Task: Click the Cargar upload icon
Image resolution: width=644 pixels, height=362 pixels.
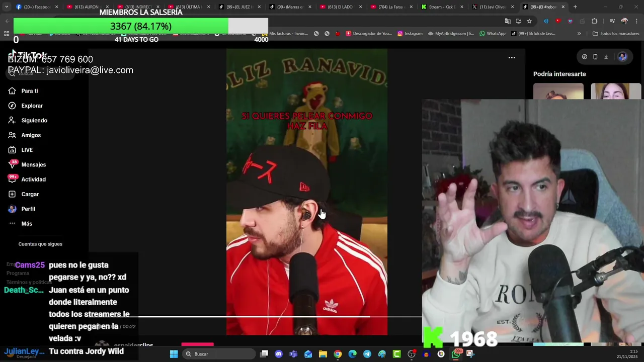Action: 12,194
